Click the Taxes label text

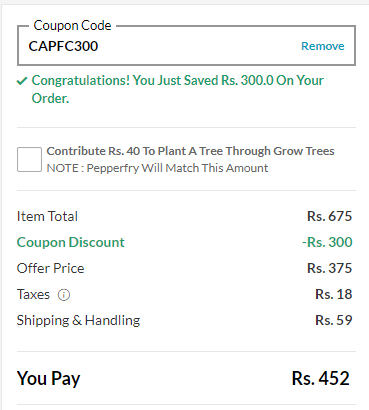coord(33,294)
